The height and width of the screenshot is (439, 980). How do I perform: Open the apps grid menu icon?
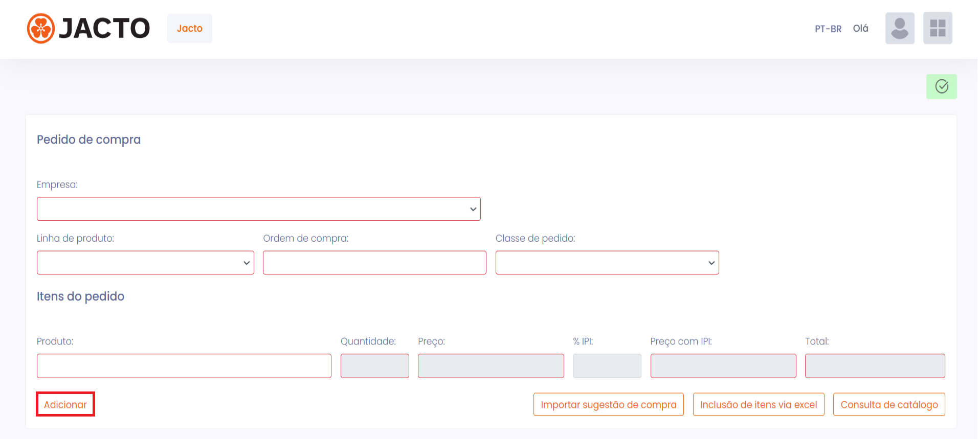(x=938, y=28)
